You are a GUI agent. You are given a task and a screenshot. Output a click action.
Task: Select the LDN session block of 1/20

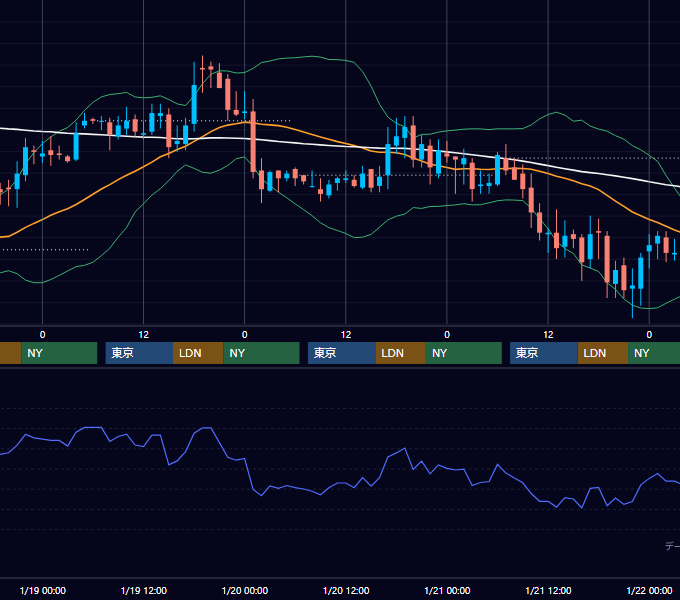pyautogui.click(x=400, y=353)
